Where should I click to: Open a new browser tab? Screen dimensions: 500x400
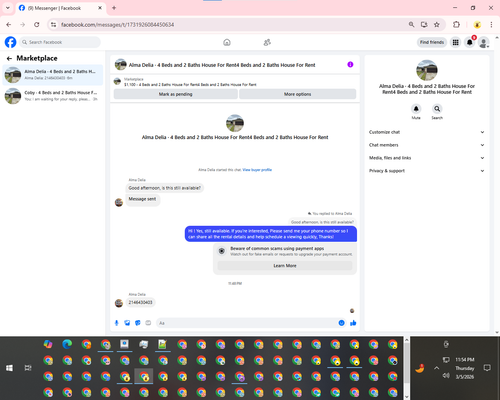pyautogui.click(x=114, y=8)
